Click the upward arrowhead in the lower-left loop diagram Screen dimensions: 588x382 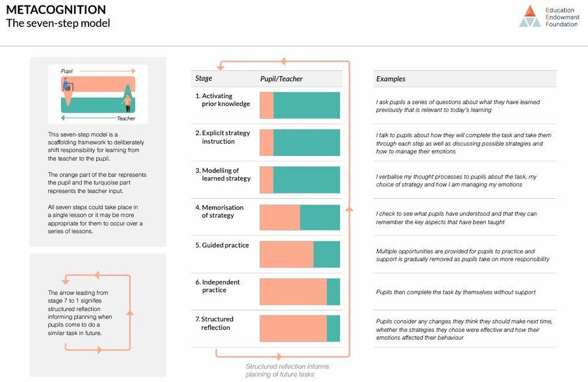130,312
